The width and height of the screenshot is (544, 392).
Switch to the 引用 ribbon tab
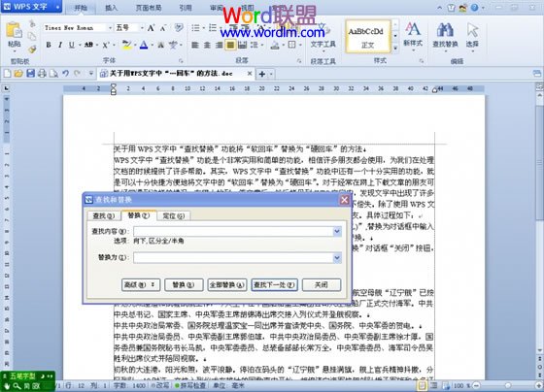click(186, 8)
